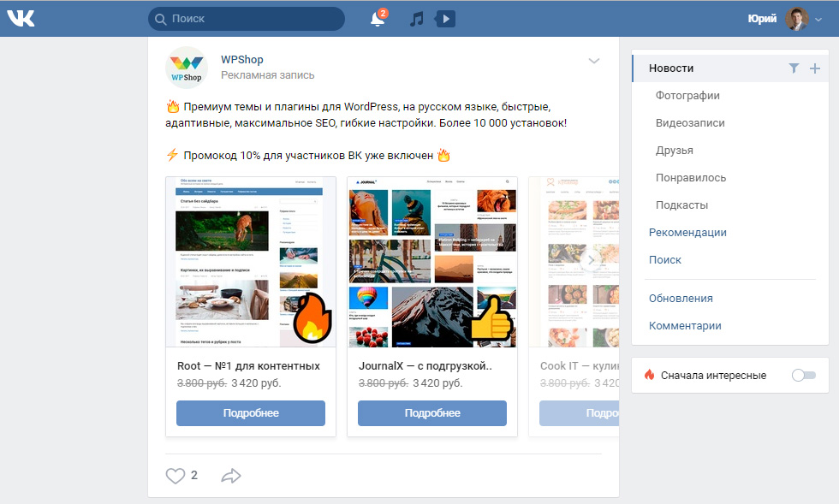Click Подробнее button under JournalX

(432, 413)
